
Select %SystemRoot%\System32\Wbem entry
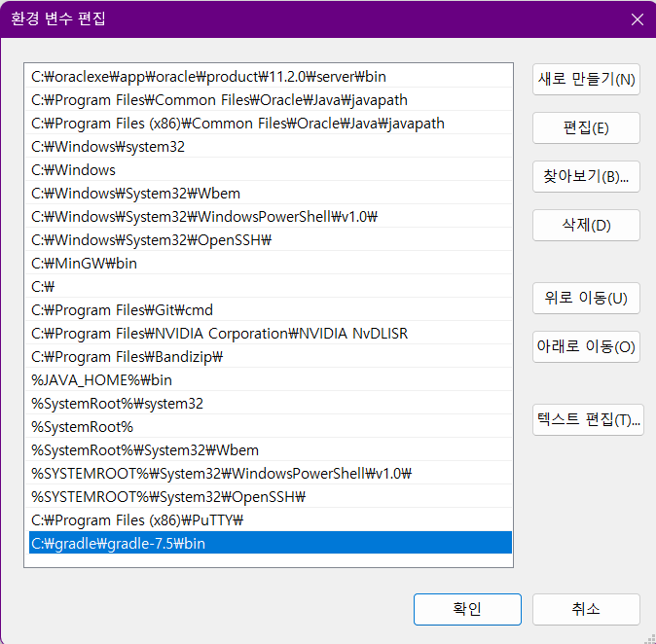pos(271,450)
